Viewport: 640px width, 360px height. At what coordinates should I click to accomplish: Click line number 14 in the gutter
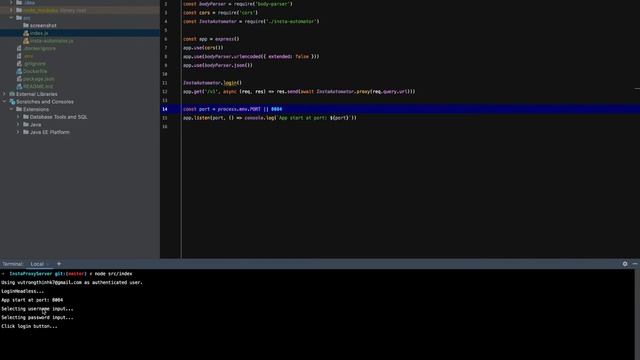(165, 109)
